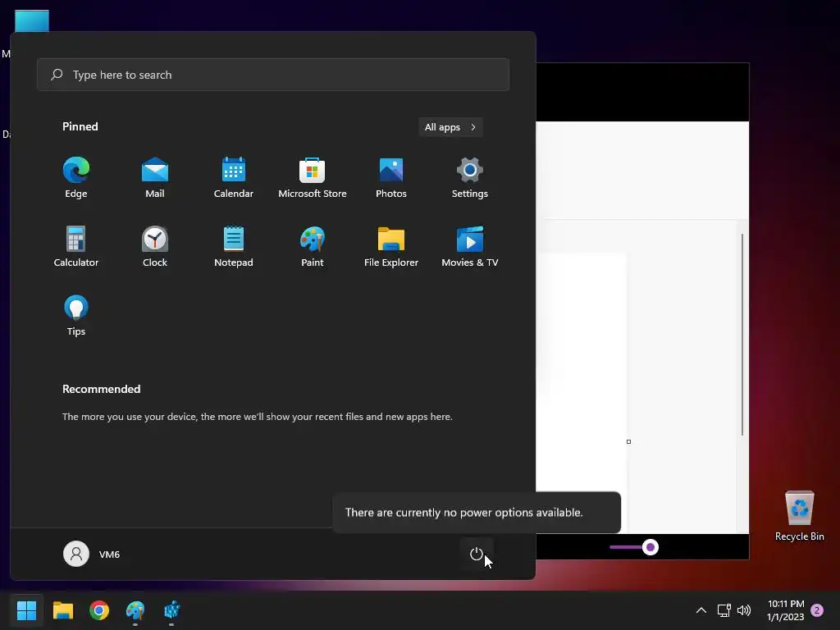This screenshot has width=840, height=630.
Task: Show hidden system tray icons
Action: (701, 610)
